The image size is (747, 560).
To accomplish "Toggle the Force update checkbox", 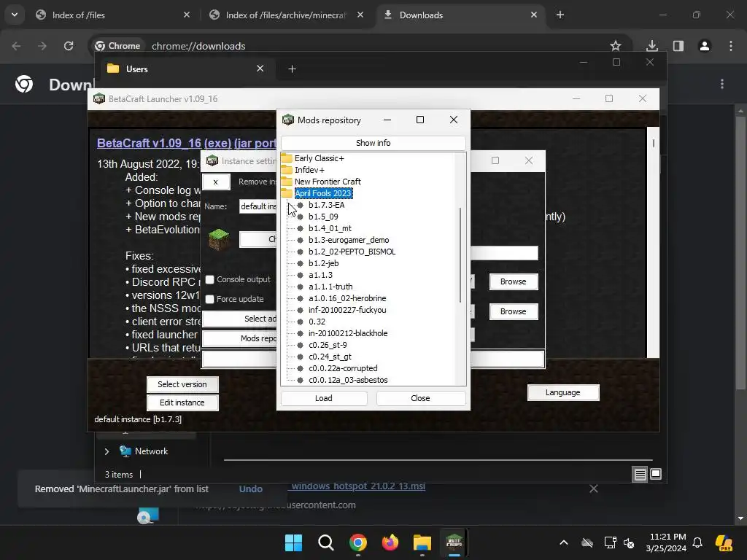I will point(209,299).
